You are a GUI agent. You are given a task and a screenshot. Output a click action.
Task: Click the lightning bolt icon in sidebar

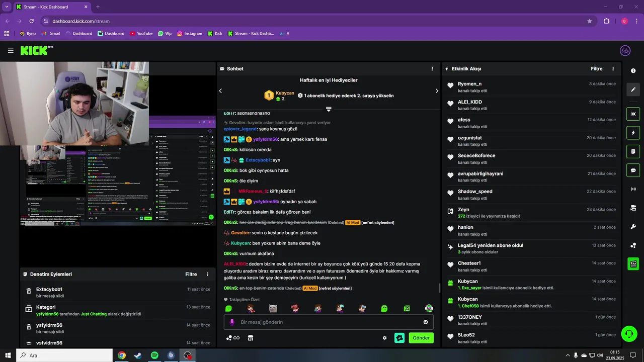tap(633, 133)
